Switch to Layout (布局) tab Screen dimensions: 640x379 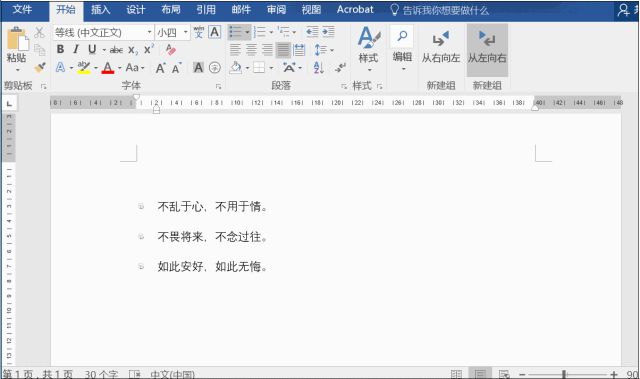click(171, 10)
